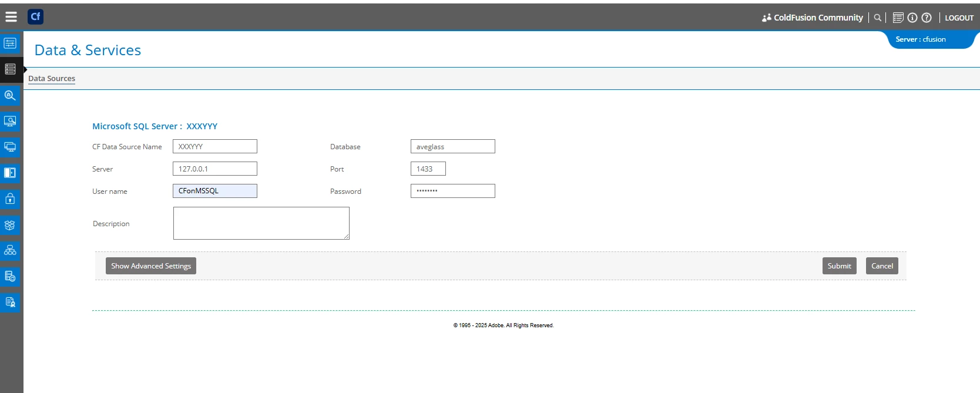Focus the CF Data Source Name field
This screenshot has width=980, height=393.
coord(215,146)
